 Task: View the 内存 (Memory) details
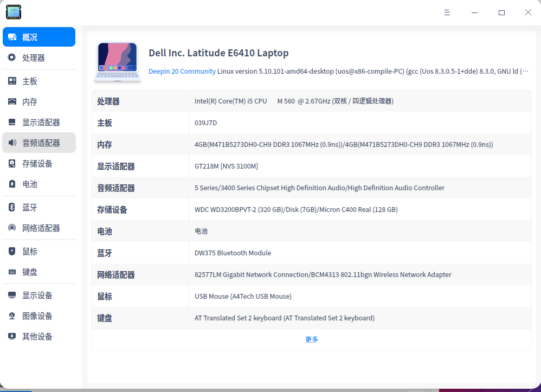tap(30, 101)
